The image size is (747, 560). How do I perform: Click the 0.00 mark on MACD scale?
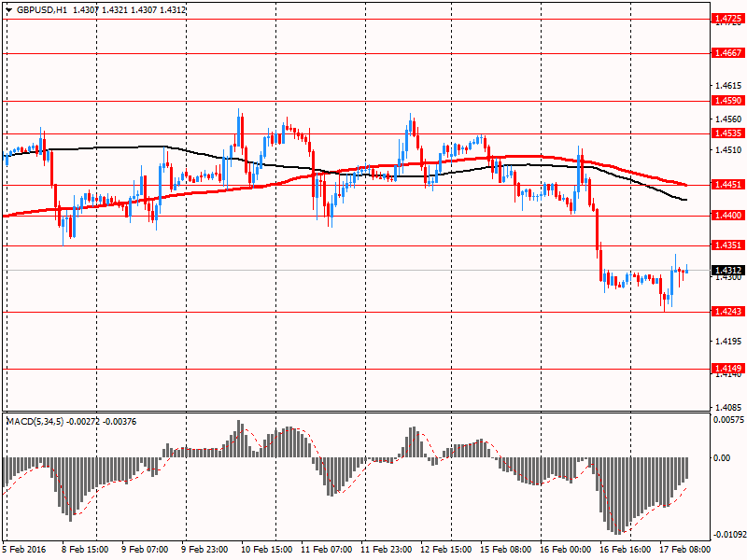click(722, 457)
